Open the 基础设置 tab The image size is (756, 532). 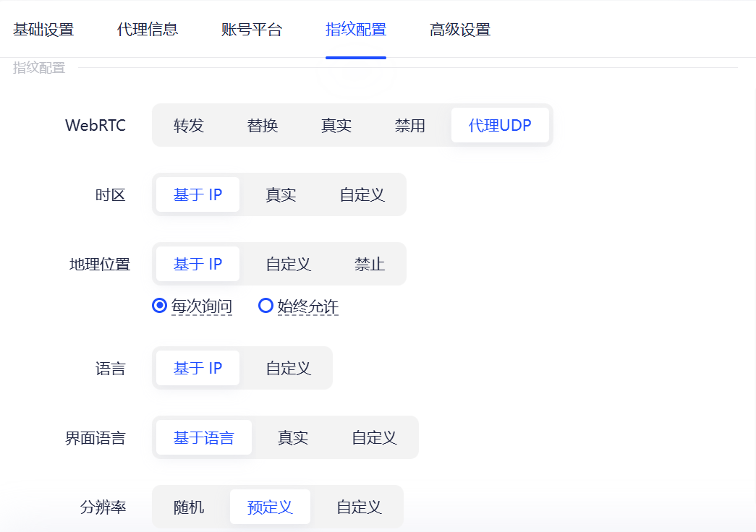43,30
